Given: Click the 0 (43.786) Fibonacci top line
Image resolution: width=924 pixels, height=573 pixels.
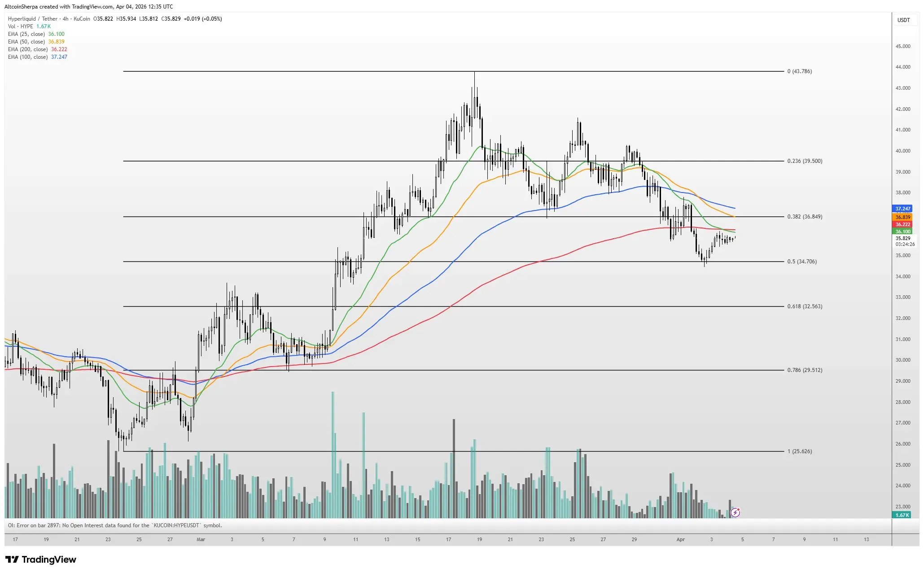Looking at the screenshot, I should [453, 71].
